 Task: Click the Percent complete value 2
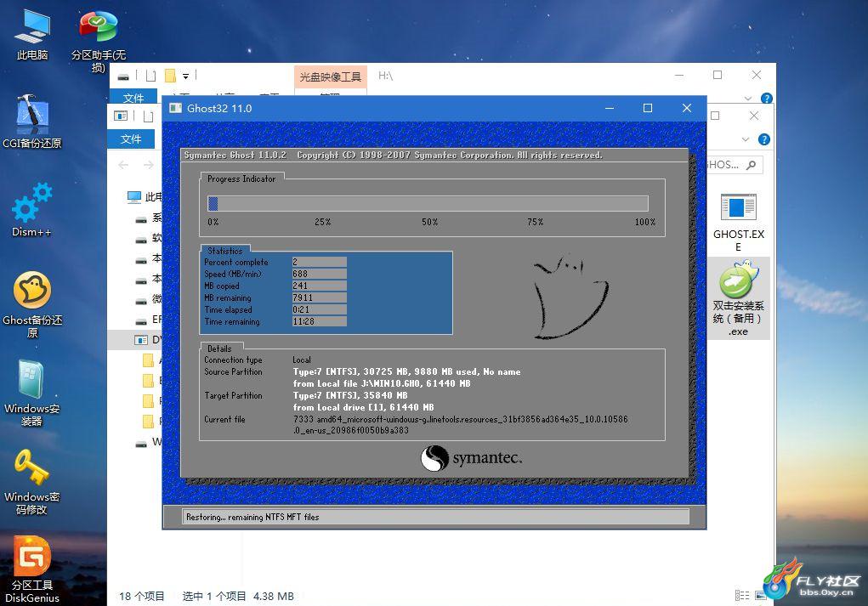(x=320, y=262)
